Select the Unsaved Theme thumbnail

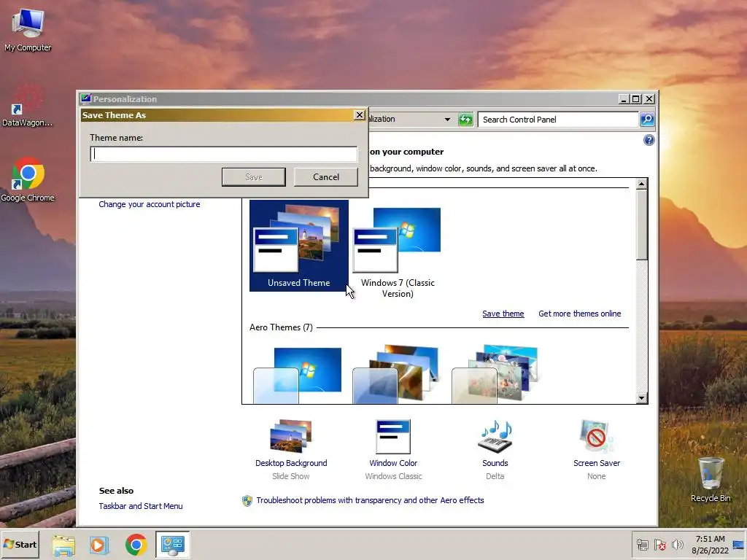(298, 245)
